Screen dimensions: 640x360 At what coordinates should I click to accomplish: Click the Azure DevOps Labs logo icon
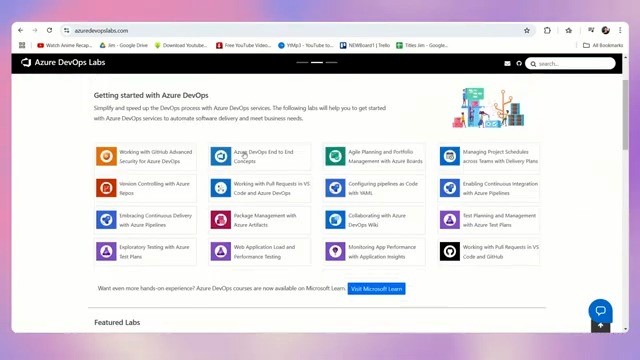coord(26,62)
